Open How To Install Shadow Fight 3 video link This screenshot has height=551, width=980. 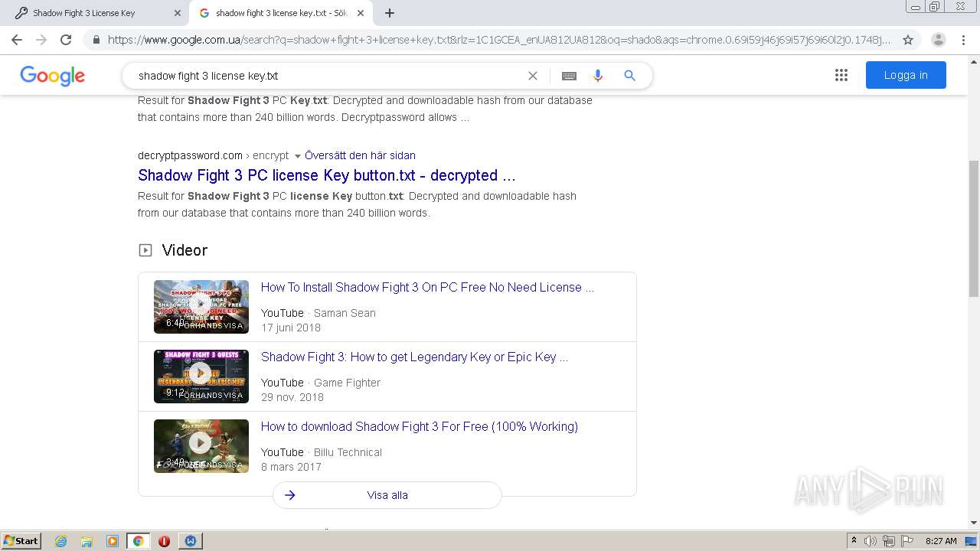click(427, 287)
